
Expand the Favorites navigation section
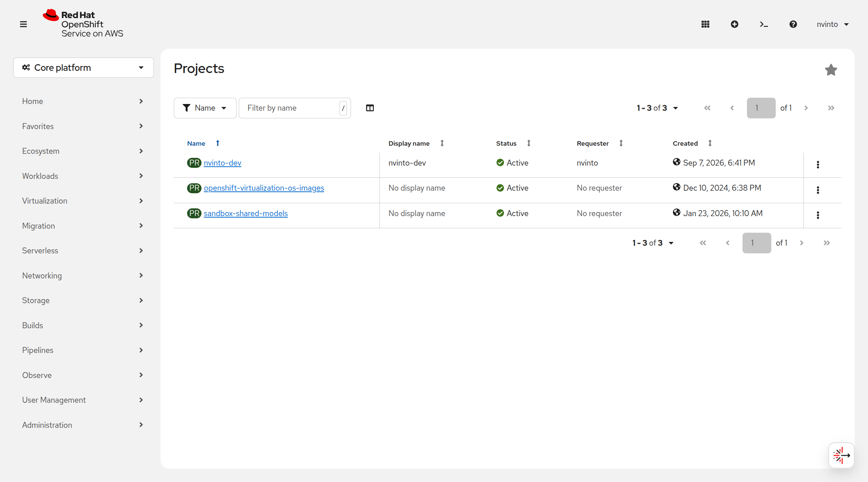tap(83, 126)
